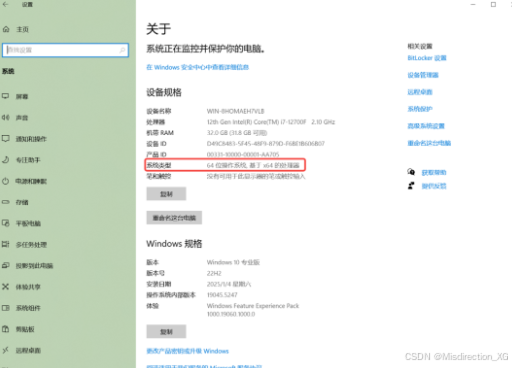Click the 设备规格 section heading
The width and height of the screenshot is (512, 368).
coord(164,92)
